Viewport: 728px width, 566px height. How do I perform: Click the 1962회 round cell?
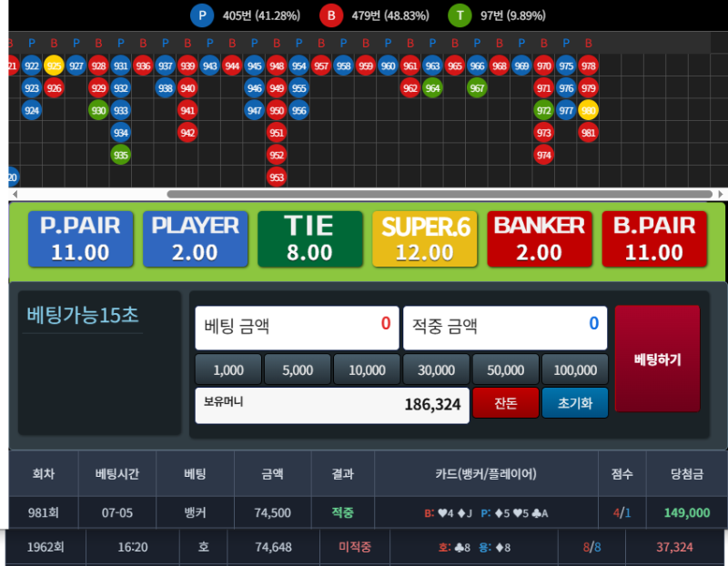[x=45, y=547]
